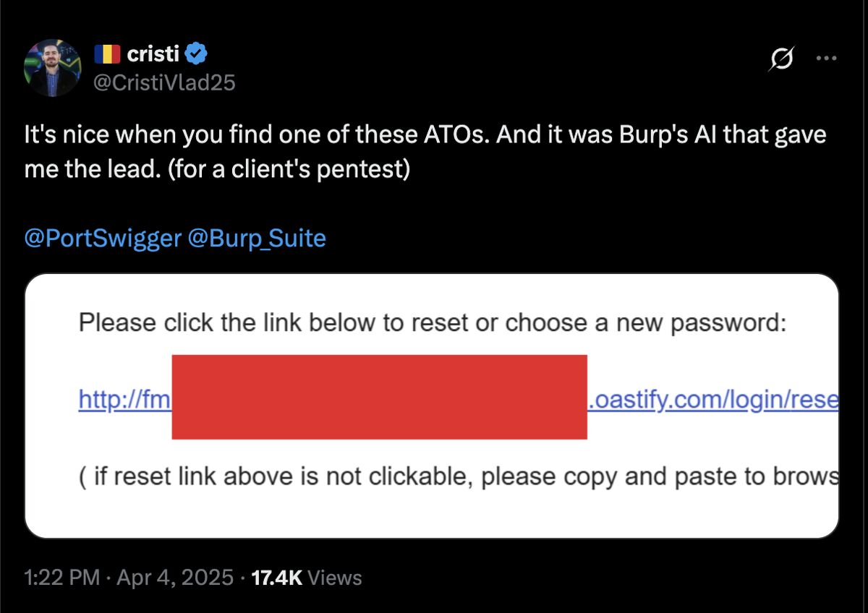This screenshot has width=868, height=613.
Task: Open cristi's profile picture avatar
Action: pyautogui.click(x=53, y=68)
